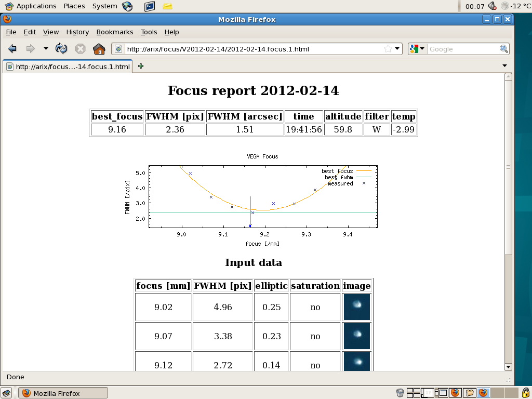
Task: Click the Done status bar text
Action: pos(16,377)
